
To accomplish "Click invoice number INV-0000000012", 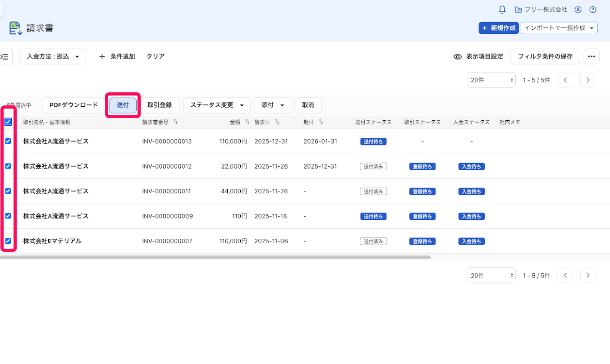I will point(167,166).
